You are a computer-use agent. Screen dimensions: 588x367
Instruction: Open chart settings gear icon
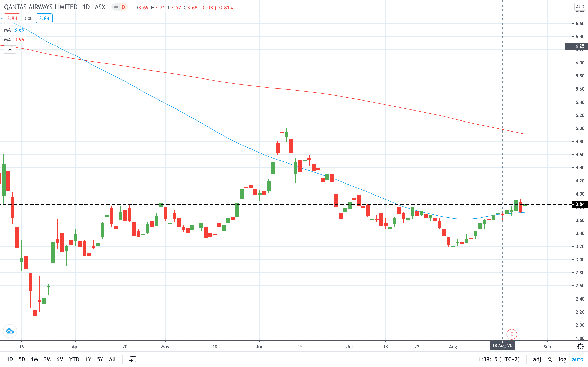click(580, 346)
